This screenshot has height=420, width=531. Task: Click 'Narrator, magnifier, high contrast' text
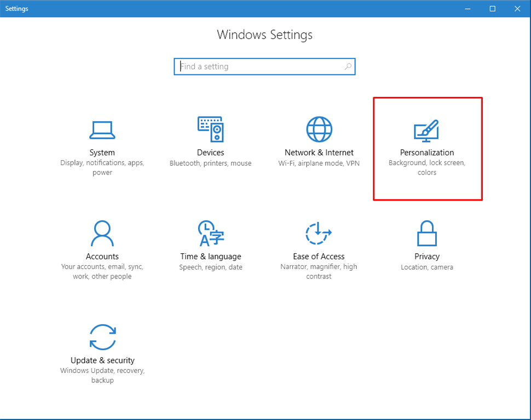coord(319,271)
